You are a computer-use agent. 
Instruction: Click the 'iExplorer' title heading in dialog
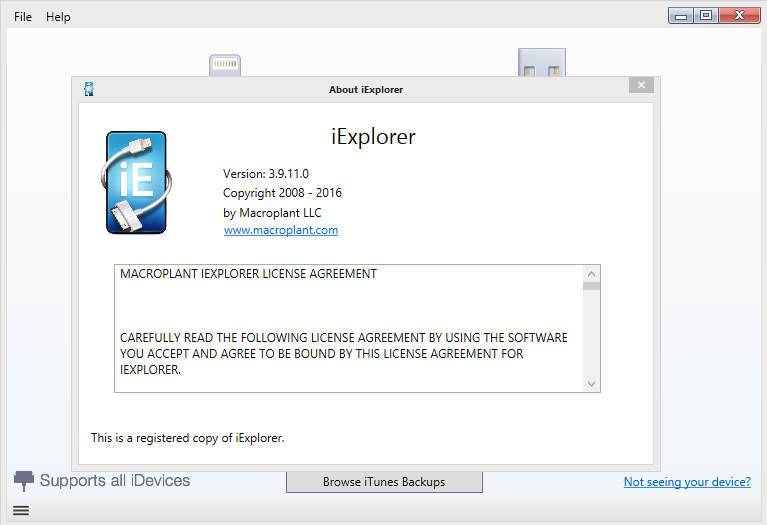(373, 137)
